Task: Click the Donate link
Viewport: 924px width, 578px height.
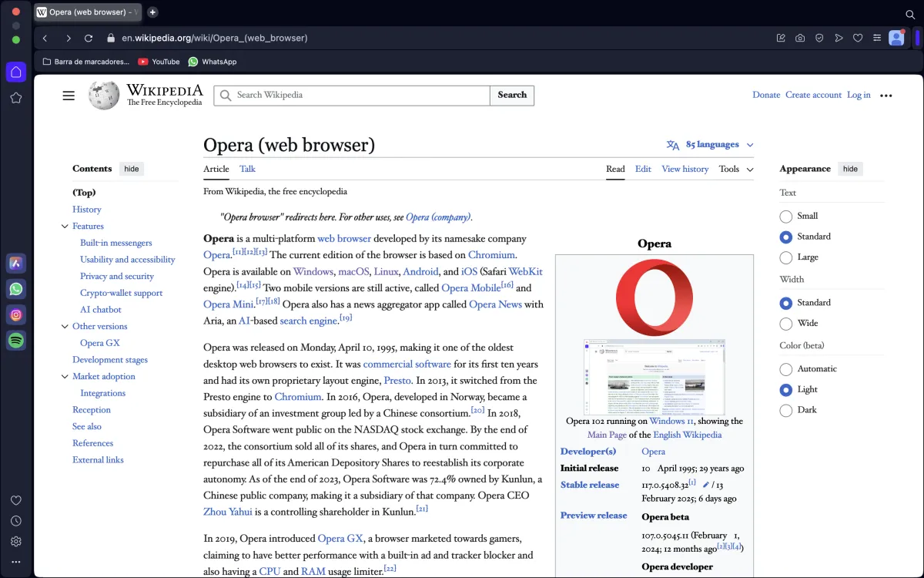Action: pos(766,94)
